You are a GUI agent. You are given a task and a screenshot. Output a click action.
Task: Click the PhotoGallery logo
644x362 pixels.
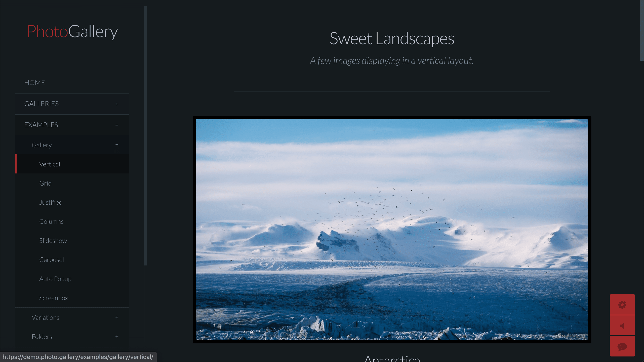[x=72, y=31]
